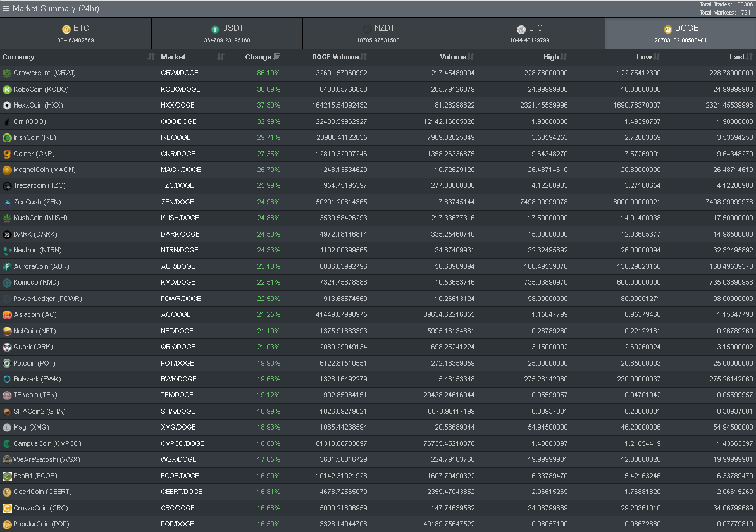Open the ZEN/DOGE market link
Viewport: 756px width, 532px height.
pyautogui.click(x=177, y=202)
